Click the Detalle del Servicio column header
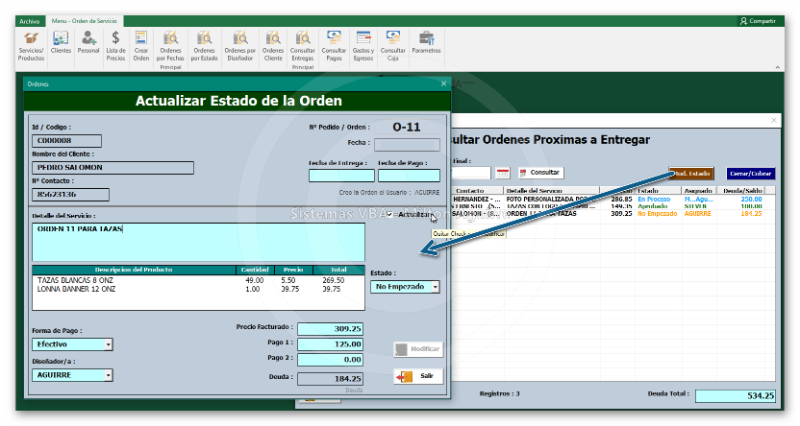The width and height of the screenshot is (800, 426). [x=552, y=190]
